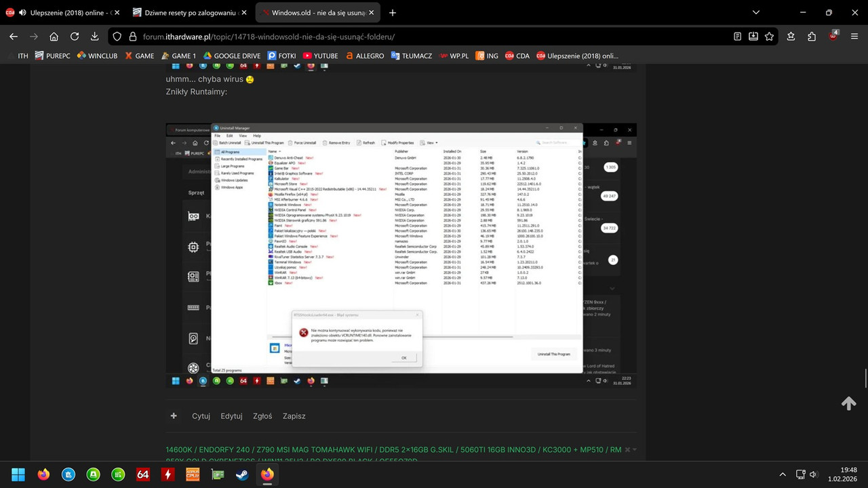Image resolution: width=868 pixels, height=488 pixels.
Task: Show tracking protection shield info
Action: [x=117, y=37]
